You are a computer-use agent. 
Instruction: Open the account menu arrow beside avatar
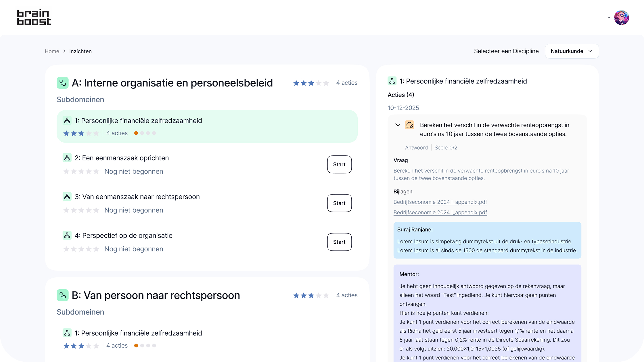(x=609, y=18)
